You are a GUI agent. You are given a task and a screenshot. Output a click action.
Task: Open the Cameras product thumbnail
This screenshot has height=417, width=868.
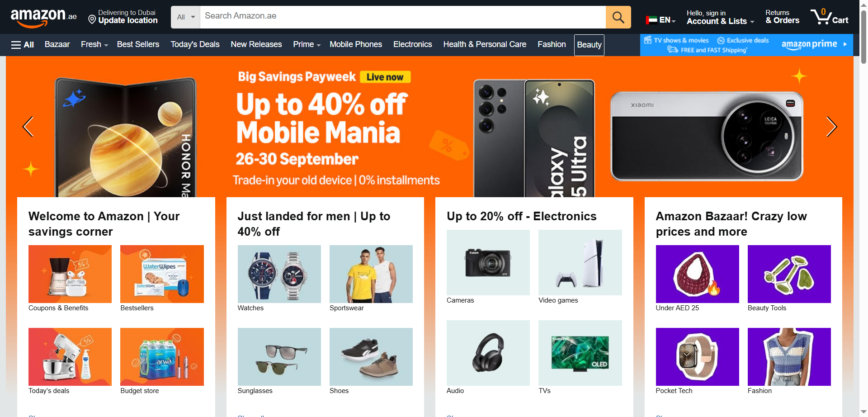pos(488,263)
